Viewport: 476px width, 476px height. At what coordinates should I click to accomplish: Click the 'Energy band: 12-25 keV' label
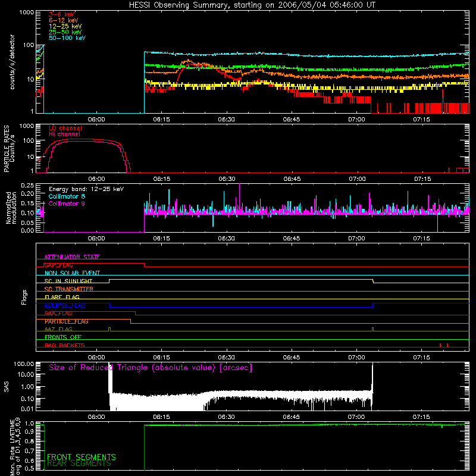tap(86, 189)
